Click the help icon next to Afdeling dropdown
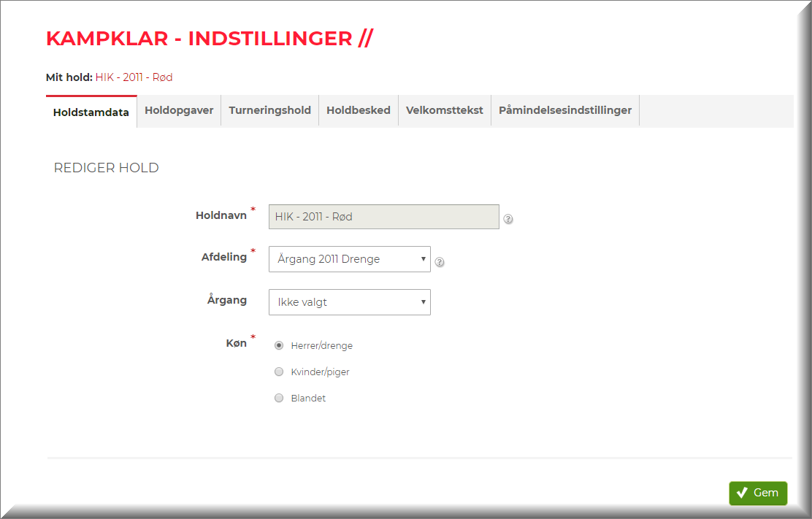Screen dimensions: 812x519 pos(440,262)
